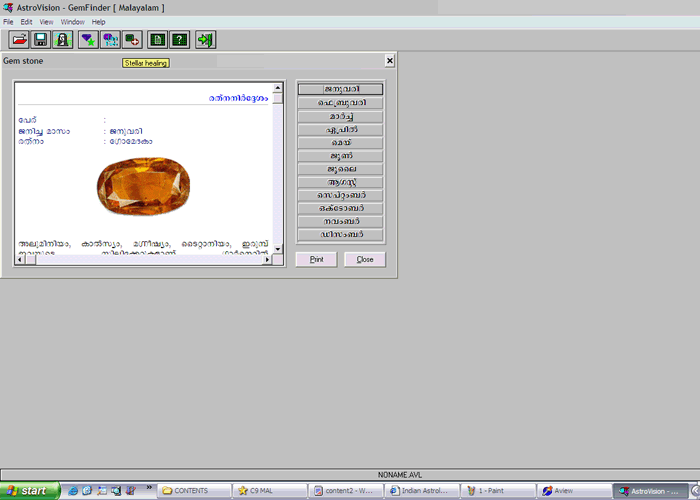Exit with the green arrow door icon
700x500 pixels.
click(205, 40)
